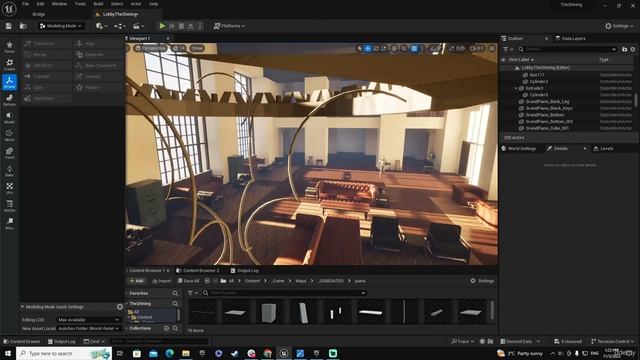Open the Actor menu
640x360 pixels.
(136, 4)
